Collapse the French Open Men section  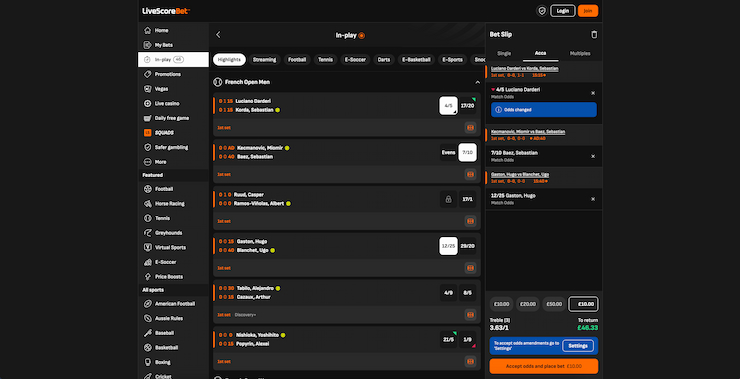tap(477, 82)
